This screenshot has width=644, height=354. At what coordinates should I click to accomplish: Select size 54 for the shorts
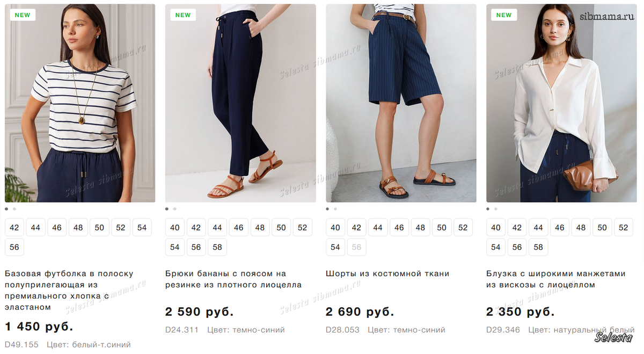point(335,247)
